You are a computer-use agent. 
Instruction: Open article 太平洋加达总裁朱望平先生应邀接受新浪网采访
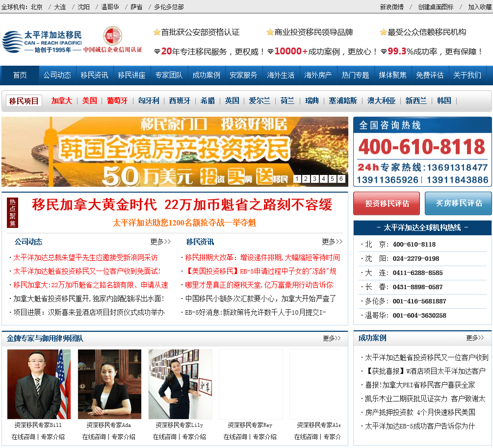click(85, 258)
